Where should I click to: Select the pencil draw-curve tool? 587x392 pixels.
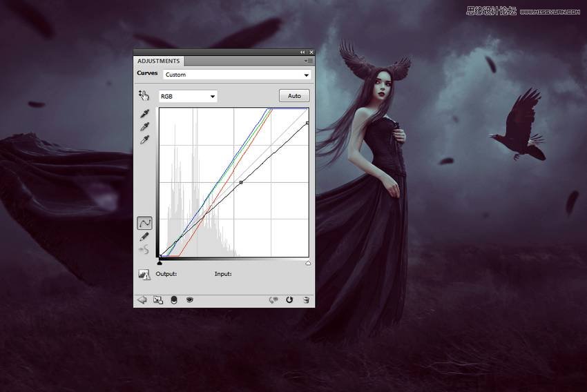pyautogui.click(x=144, y=237)
